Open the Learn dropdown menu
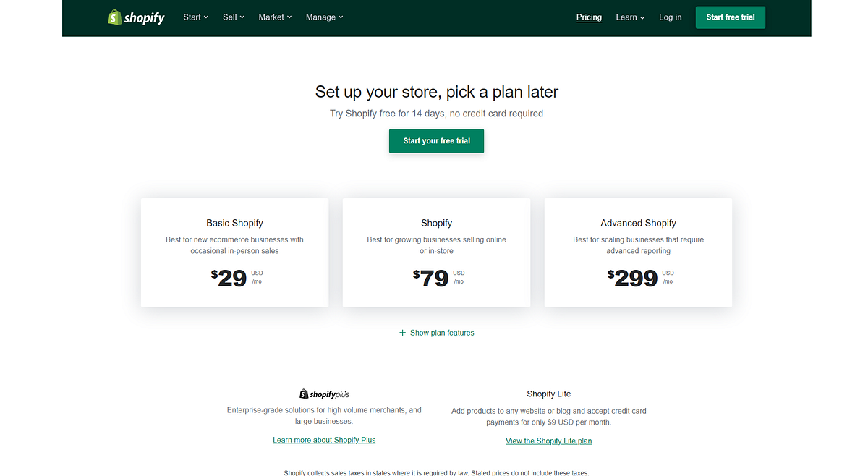Image resolution: width=868 pixels, height=476 pixels. (630, 17)
